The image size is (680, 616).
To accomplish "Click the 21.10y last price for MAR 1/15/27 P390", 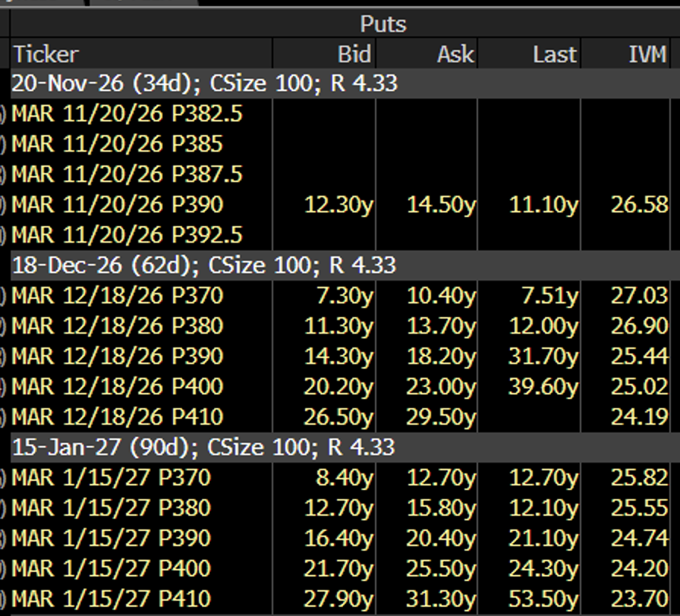I will pyautogui.click(x=543, y=539).
